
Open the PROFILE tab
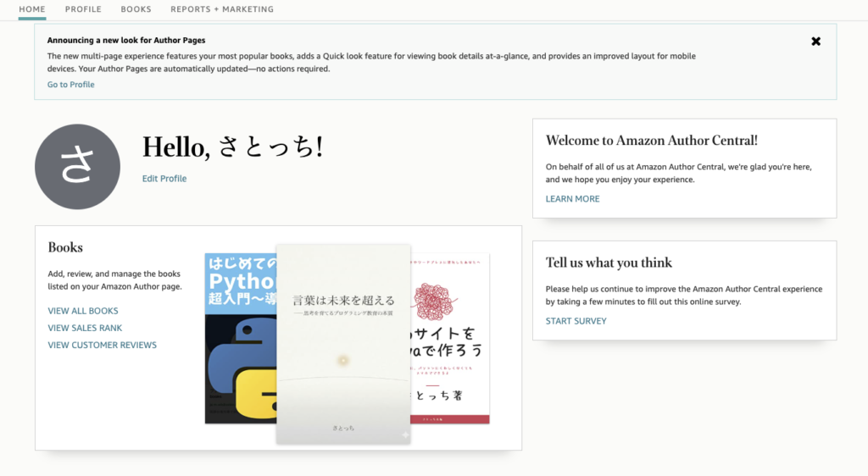point(83,9)
